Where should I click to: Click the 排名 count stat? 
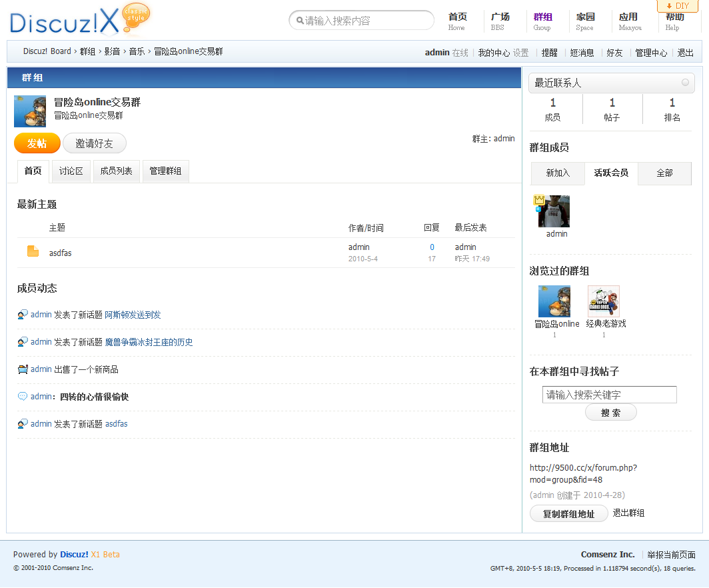pyautogui.click(x=672, y=109)
